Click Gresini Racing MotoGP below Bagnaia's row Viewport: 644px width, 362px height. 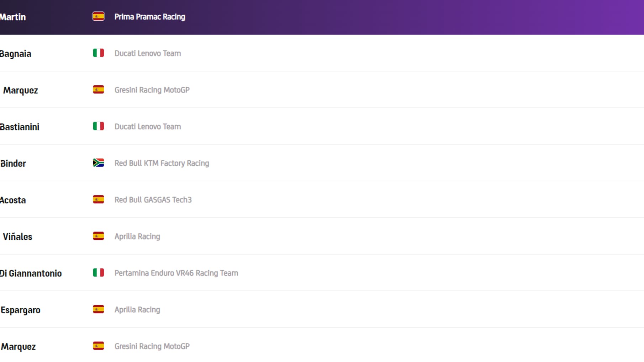[x=152, y=90]
